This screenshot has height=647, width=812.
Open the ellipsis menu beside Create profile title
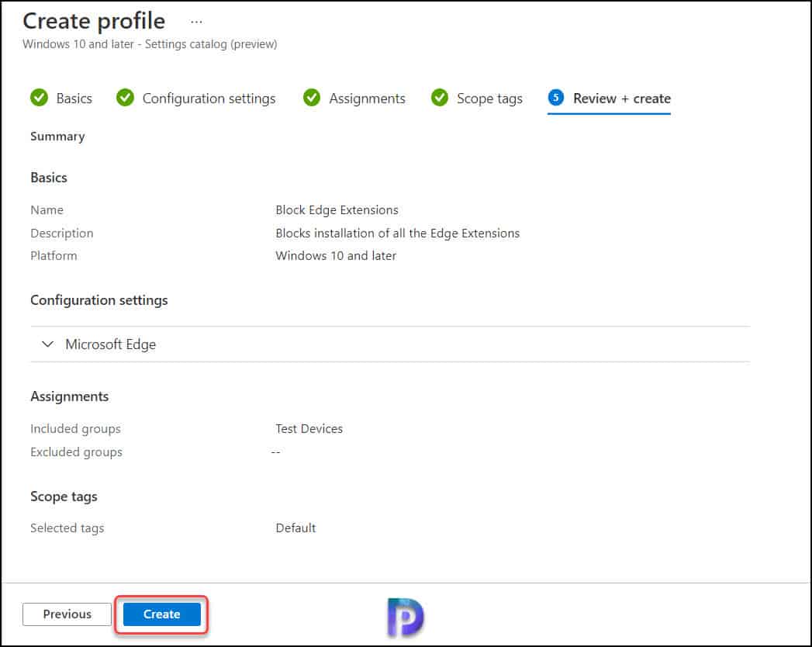click(196, 21)
